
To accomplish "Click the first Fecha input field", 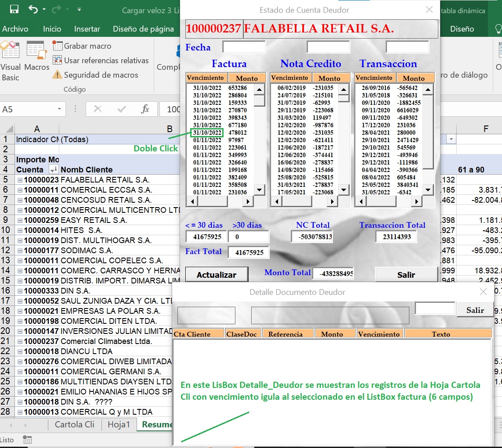I will [x=244, y=47].
